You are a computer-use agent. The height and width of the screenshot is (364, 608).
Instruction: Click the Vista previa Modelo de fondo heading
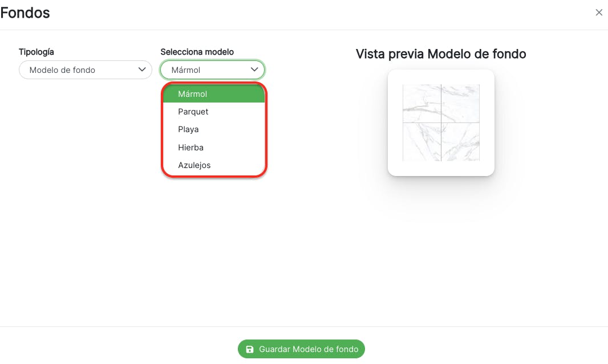(x=441, y=54)
